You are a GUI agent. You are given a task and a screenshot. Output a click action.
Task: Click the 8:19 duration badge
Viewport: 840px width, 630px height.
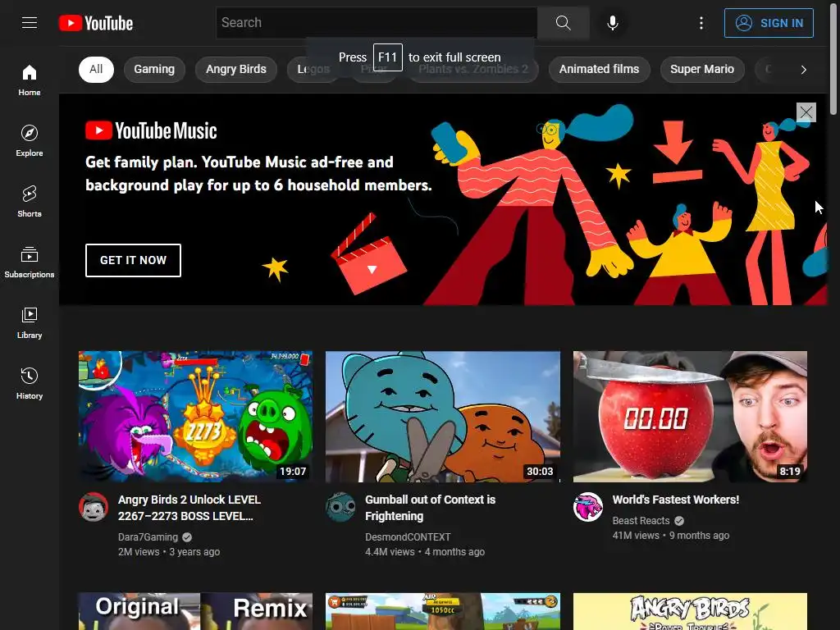[790, 472]
